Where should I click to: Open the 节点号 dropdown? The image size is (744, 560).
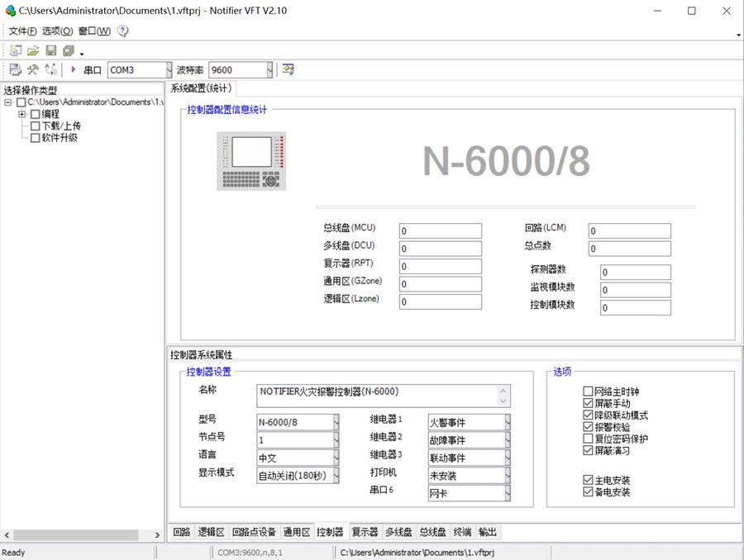tap(336, 440)
